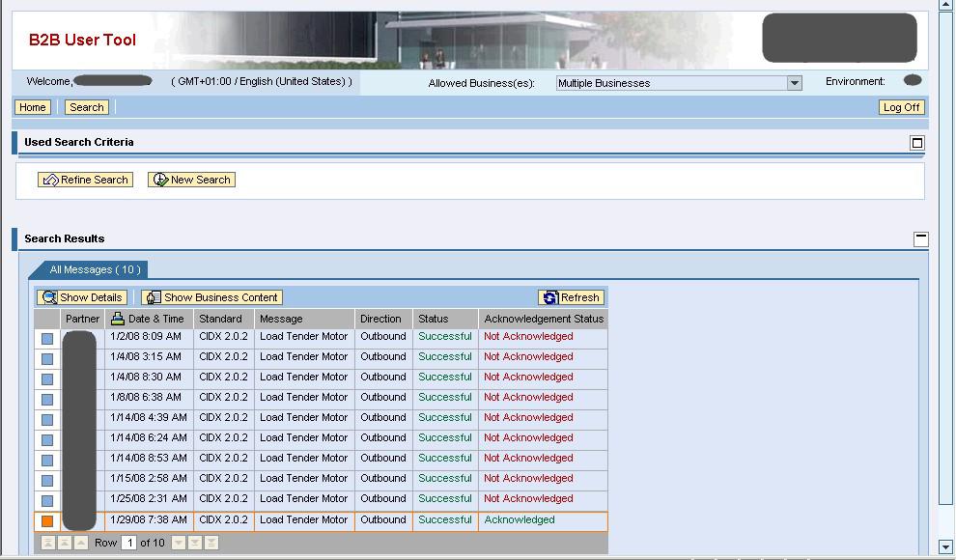Expand the Used Search Criteria panel
This screenshot has height=560, width=956.
point(917,143)
